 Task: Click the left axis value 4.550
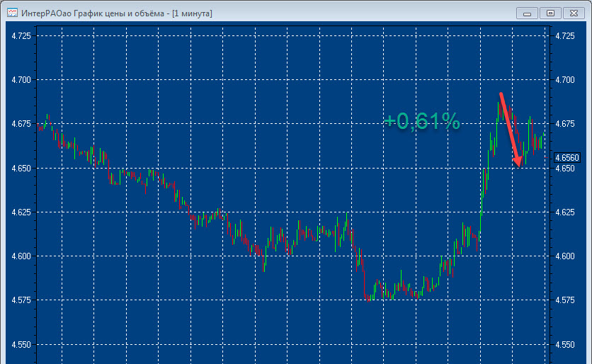(x=21, y=345)
